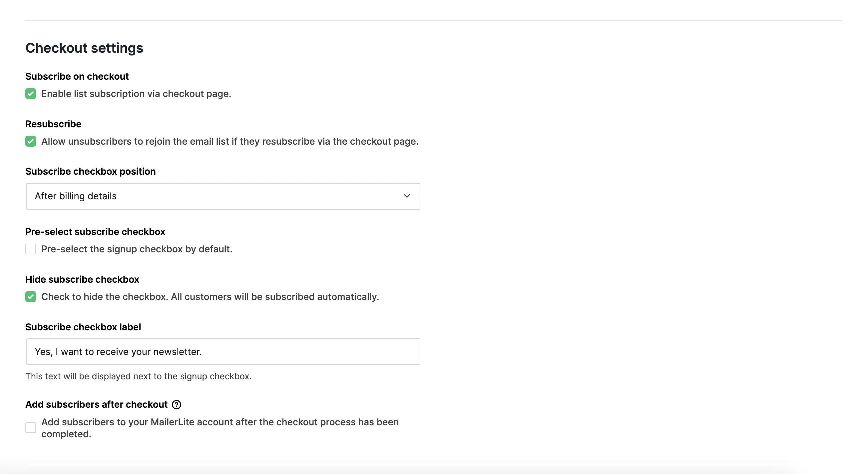Click the 'Subscribe checkbox position' field label

91,171
